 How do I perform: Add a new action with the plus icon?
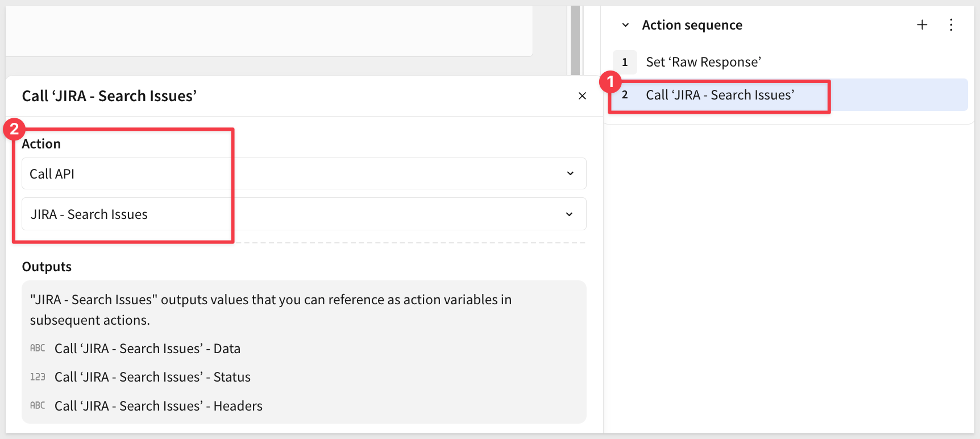coord(922,25)
